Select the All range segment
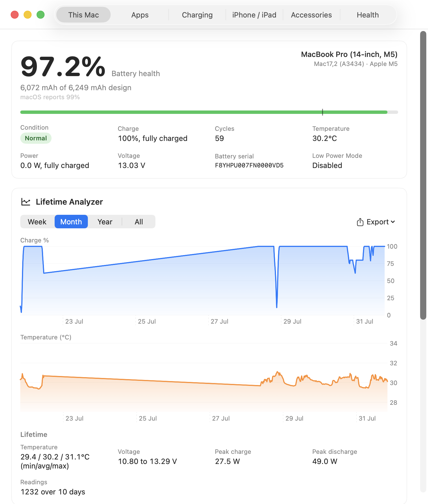428x504 pixels. pyautogui.click(x=139, y=222)
